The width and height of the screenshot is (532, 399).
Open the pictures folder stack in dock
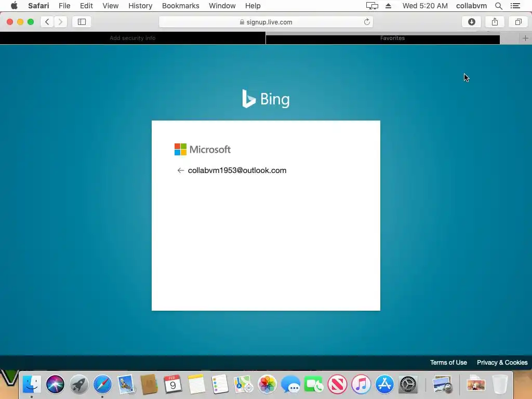click(x=476, y=384)
